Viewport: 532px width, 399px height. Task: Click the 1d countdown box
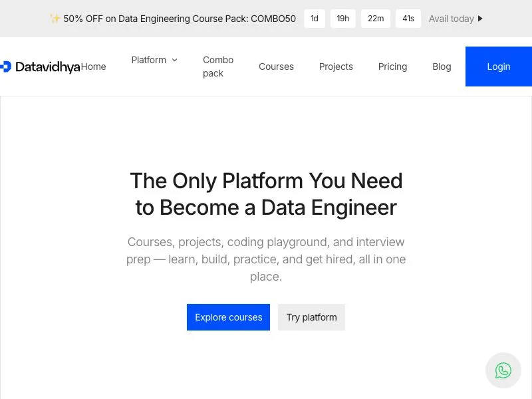(x=315, y=19)
